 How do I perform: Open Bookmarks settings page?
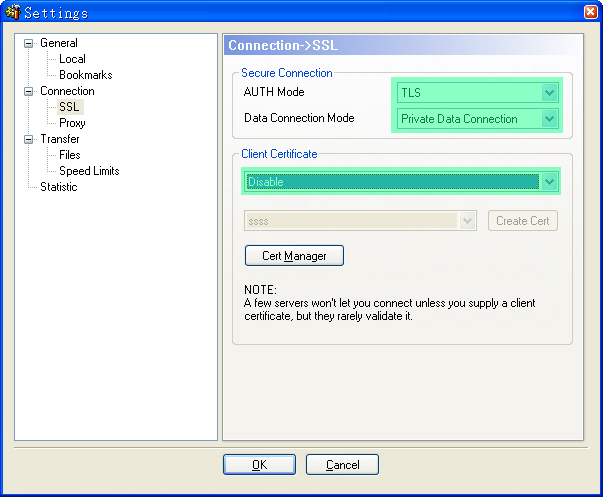point(86,75)
